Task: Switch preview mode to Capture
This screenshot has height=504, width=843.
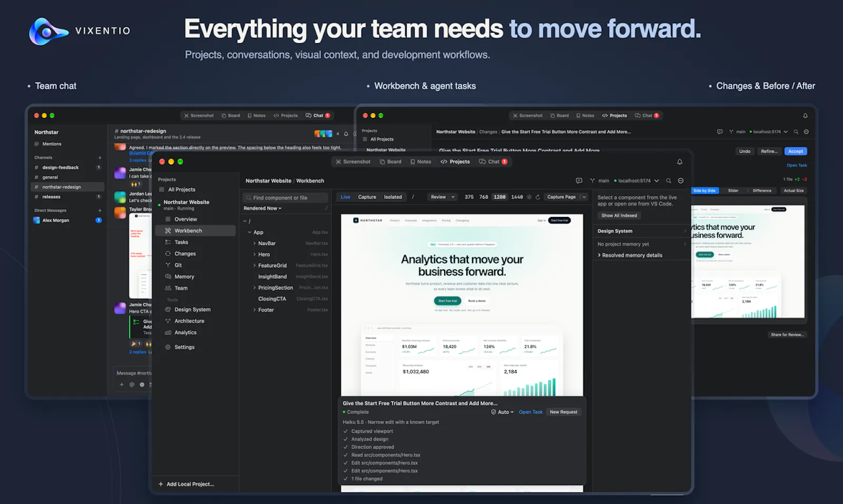Action: click(367, 197)
